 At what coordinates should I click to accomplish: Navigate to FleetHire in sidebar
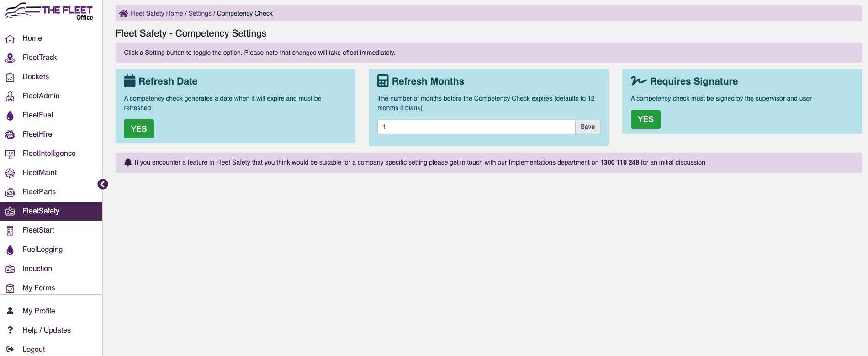coord(51,134)
